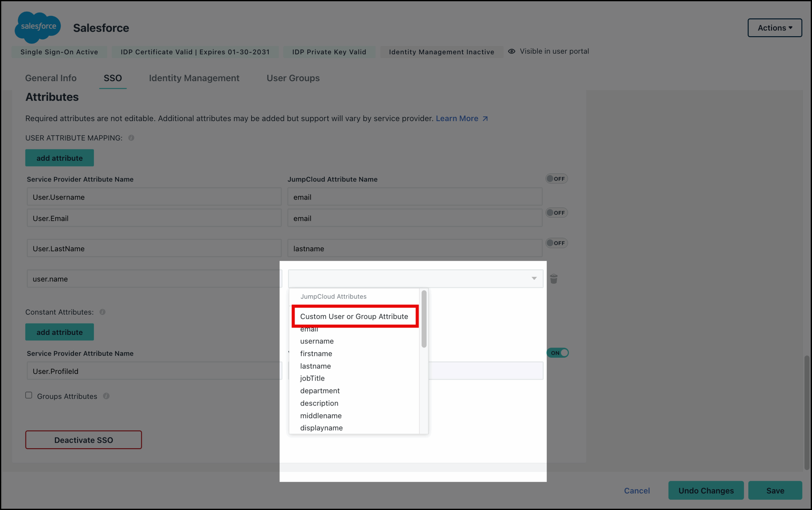Click the Salesforce cloud logo
812x510 pixels.
[x=37, y=27]
